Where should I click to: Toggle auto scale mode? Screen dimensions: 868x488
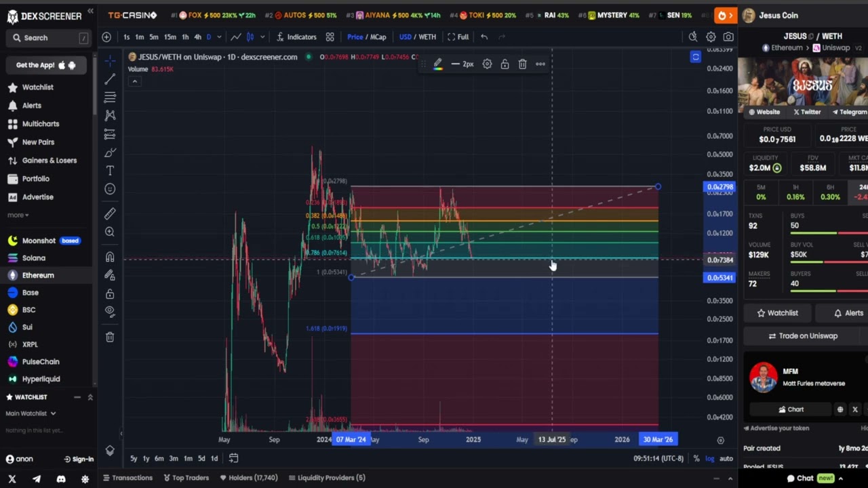(726, 459)
